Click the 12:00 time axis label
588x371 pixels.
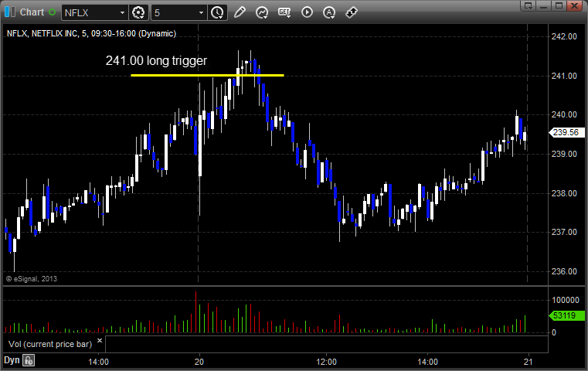(326, 362)
